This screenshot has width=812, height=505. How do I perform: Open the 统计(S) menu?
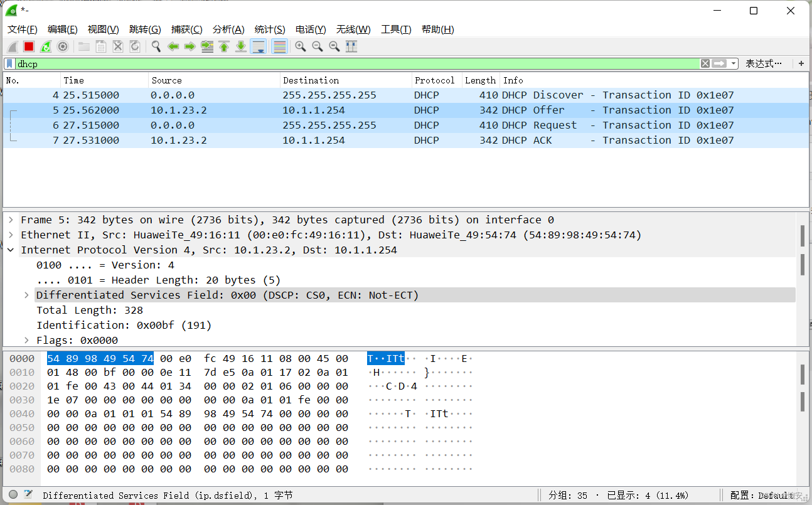pos(270,29)
